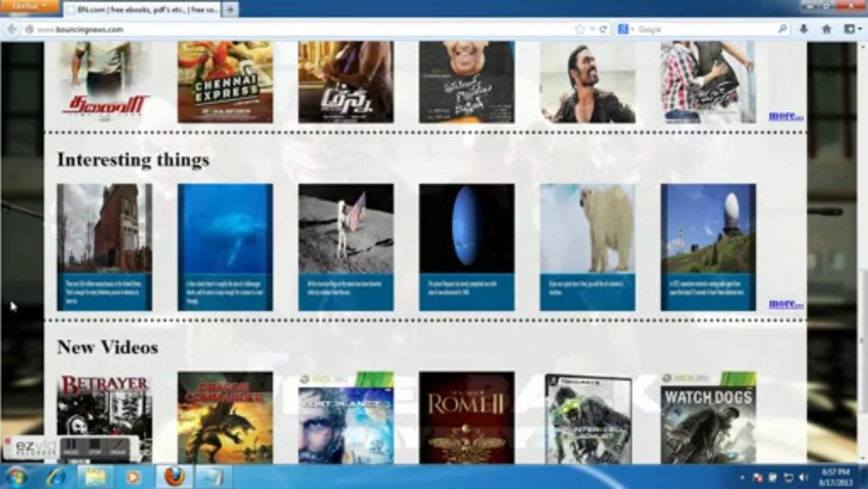Open new tab with the plus button
The image size is (868, 489).
point(230,10)
